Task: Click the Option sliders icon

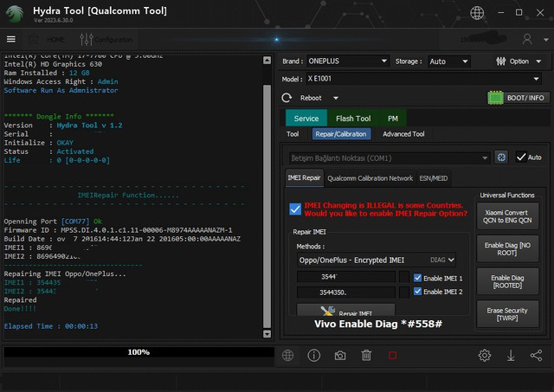Action: click(x=500, y=61)
